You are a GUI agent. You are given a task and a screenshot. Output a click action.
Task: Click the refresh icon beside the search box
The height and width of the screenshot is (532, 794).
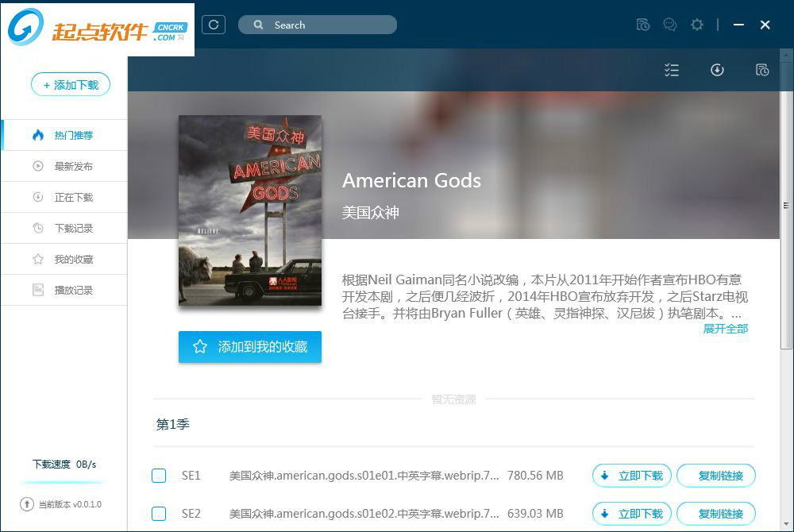pyautogui.click(x=213, y=25)
